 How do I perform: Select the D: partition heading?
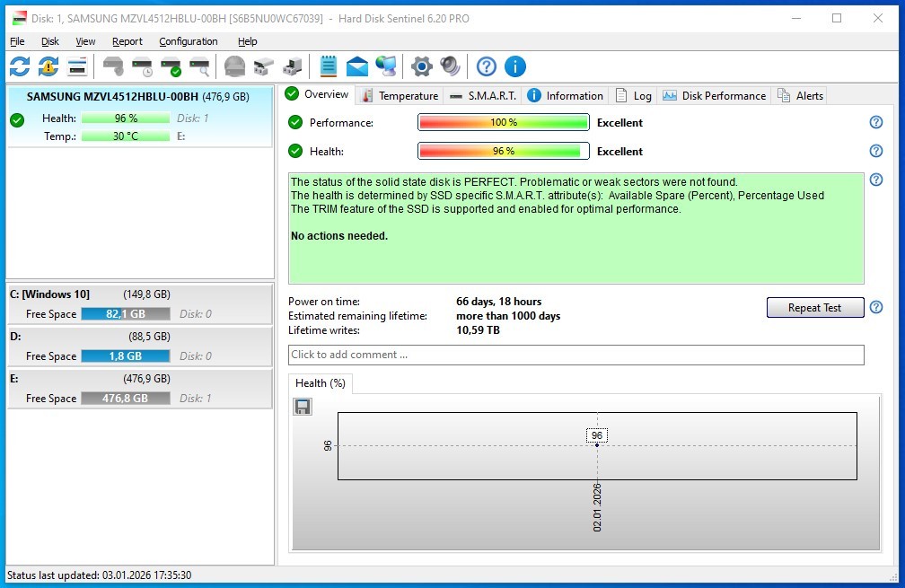point(15,337)
